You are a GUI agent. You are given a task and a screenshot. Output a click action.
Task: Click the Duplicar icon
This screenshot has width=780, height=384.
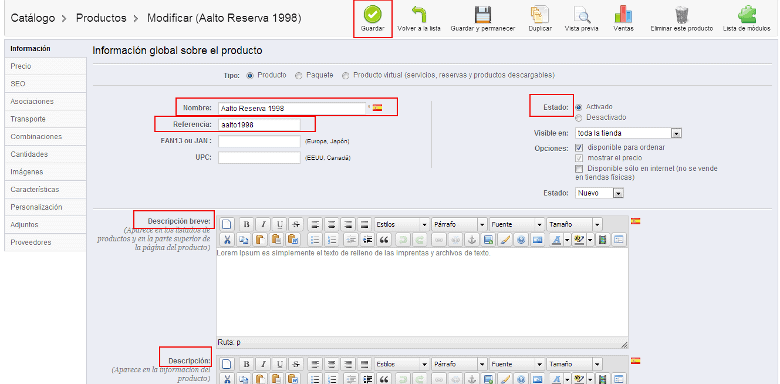click(x=540, y=14)
